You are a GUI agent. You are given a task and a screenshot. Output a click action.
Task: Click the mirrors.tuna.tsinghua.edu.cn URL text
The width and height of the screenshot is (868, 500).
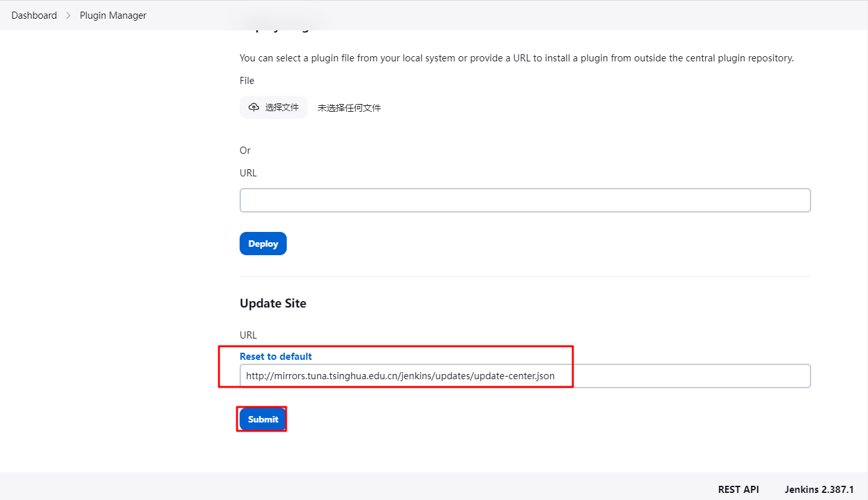click(400, 376)
